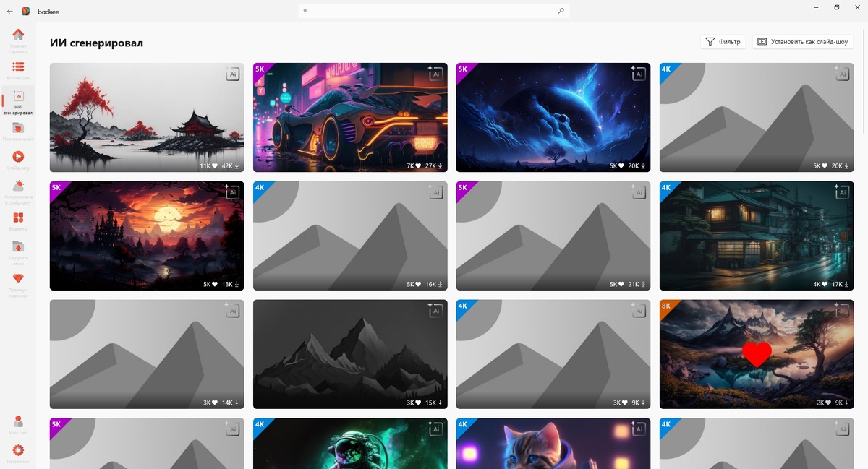Screen dimensions: 868x469
Task: Open the Премиум подписка diamond item
Action: (18, 285)
